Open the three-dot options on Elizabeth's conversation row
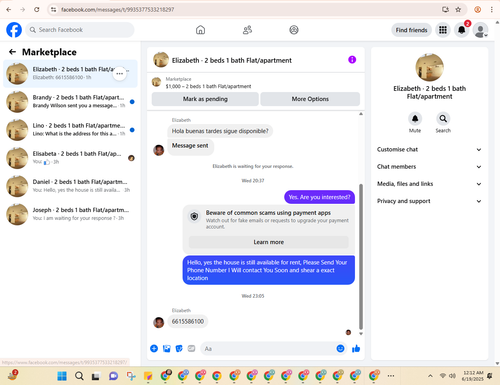 tap(120, 74)
